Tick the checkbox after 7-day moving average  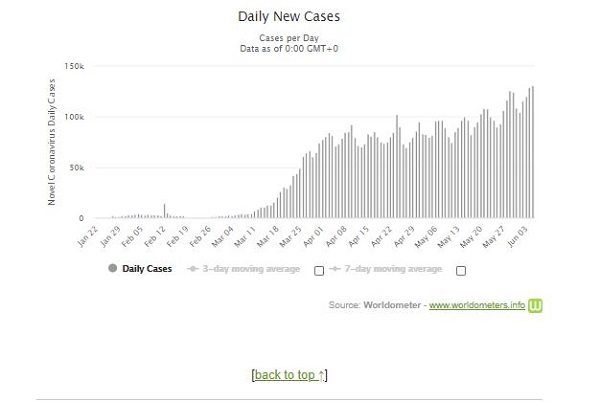460,270
